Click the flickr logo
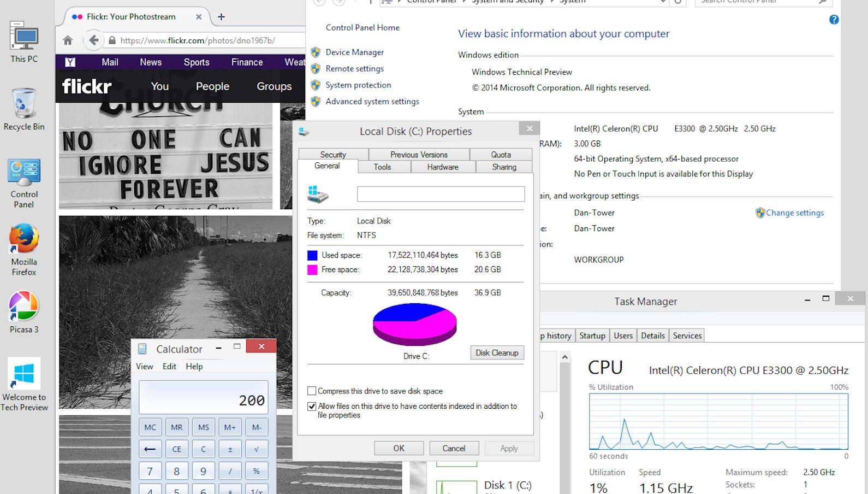The height and width of the screenshot is (494, 868). click(87, 86)
